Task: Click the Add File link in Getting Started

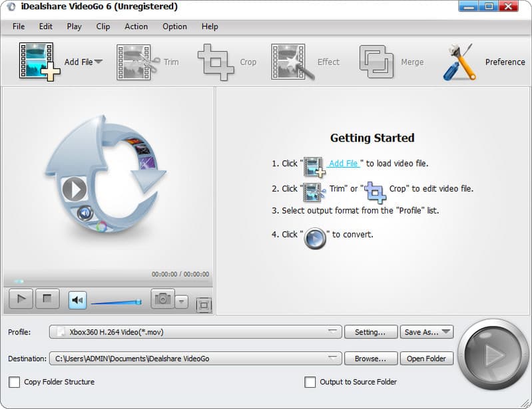Action: pyautogui.click(x=344, y=164)
